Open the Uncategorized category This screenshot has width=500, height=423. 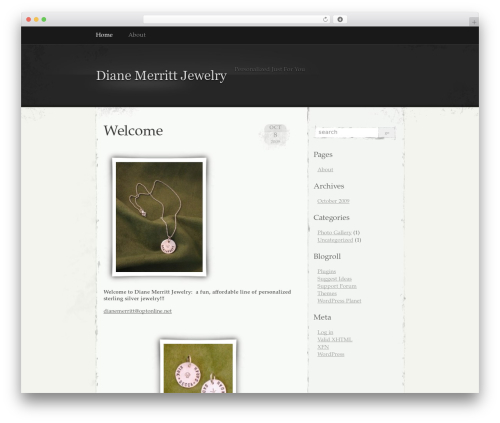pyautogui.click(x=335, y=240)
